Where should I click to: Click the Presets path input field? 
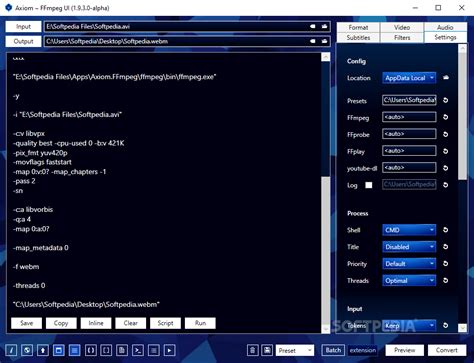click(409, 100)
